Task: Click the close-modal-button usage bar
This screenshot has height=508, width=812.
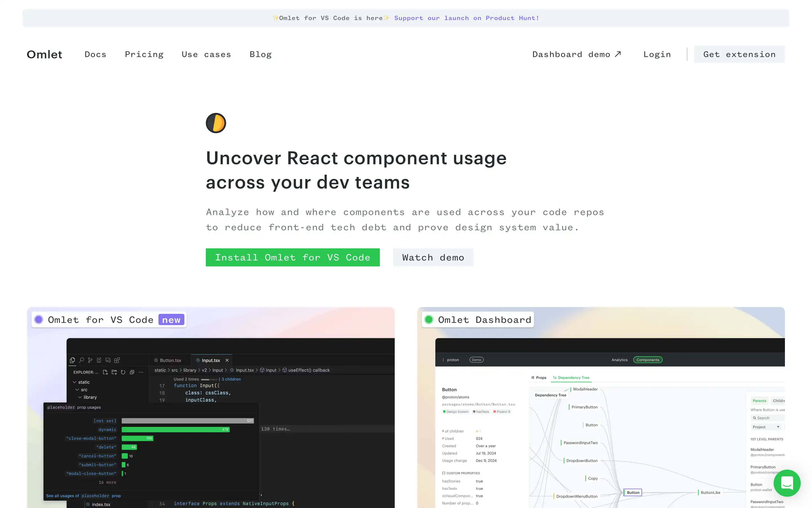Action: pos(137,438)
